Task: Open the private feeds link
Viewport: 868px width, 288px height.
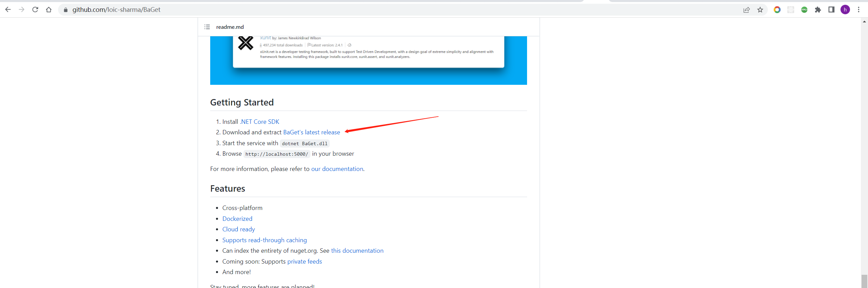Action: [x=305, y=262]
